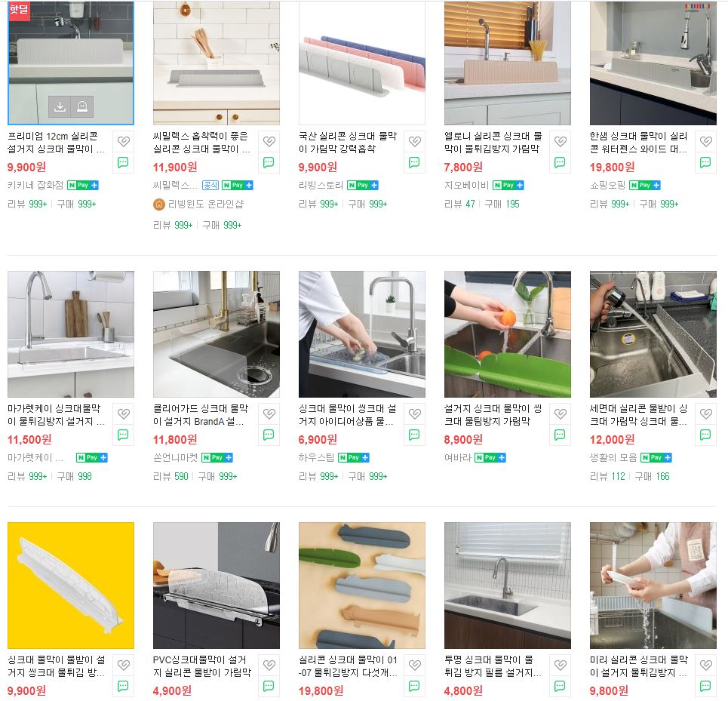Viewport: 728px width, 701px height.
Task: Click the bell alert icon on first product image
Action: tap(82, 107)
